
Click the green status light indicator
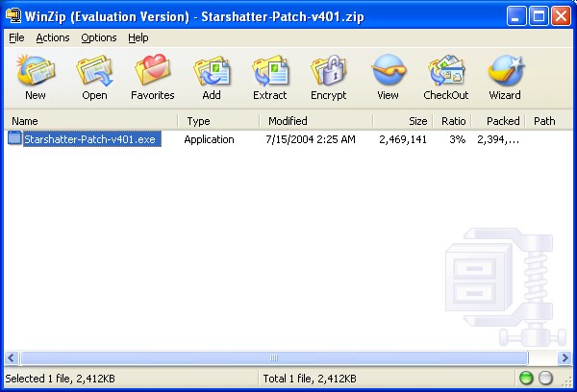click(x=526, y=378)
